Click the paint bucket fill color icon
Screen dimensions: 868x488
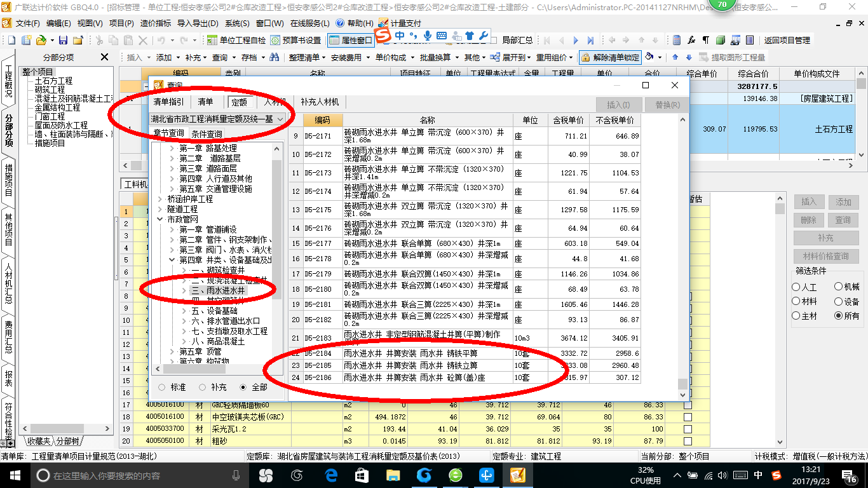[x=649, y=57]
